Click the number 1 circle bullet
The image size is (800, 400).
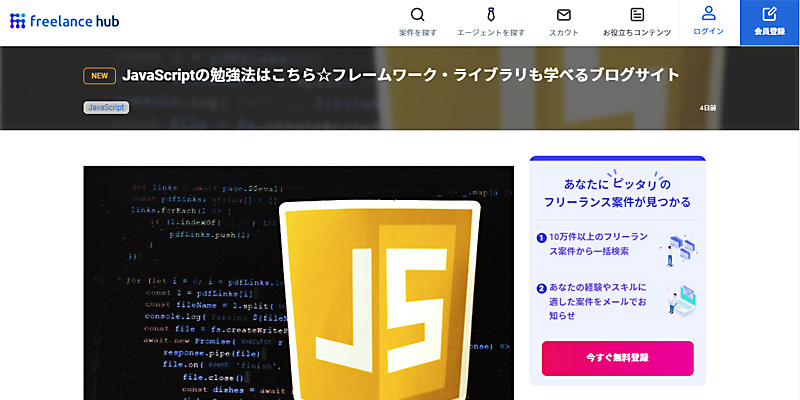(x=541, y=237)
